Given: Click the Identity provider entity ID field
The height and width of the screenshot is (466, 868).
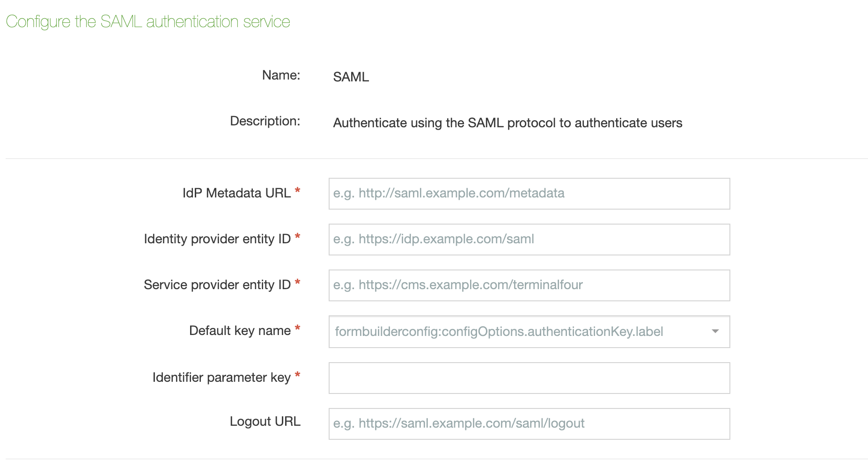Looking at the screenshot, I should click(x=529, y=240).
